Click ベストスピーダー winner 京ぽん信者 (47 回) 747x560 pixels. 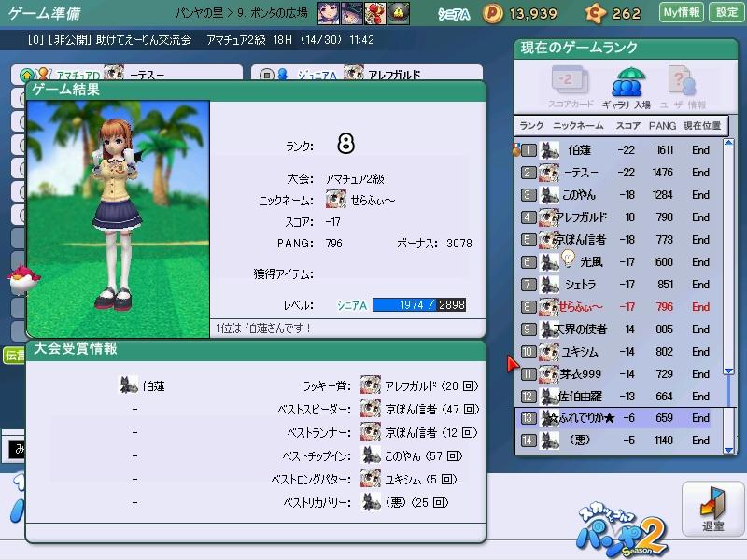[x=419, y=409]
